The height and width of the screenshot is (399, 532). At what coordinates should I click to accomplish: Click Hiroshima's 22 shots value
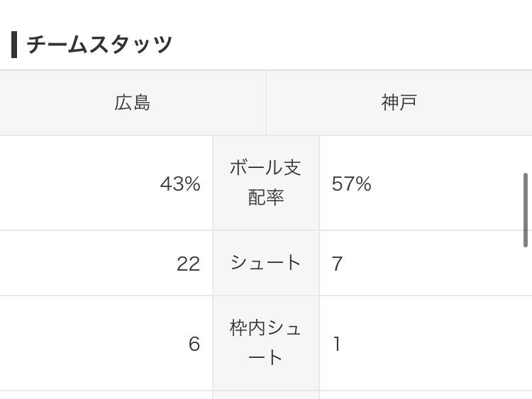(188, 264)
